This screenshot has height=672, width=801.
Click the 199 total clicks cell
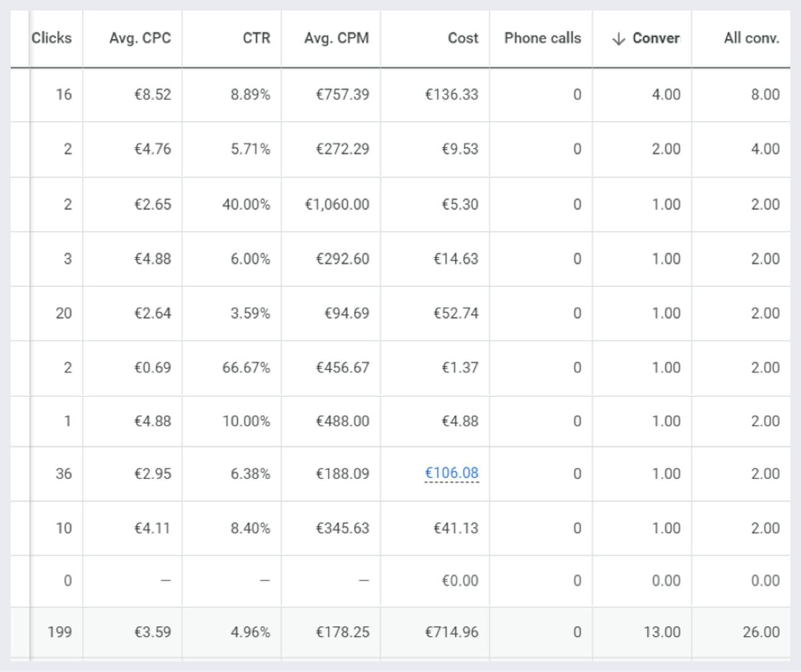pos(60,632)
